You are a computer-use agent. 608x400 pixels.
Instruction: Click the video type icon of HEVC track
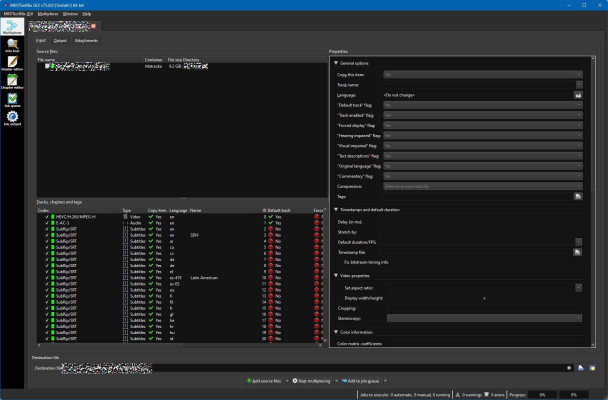[125, 217]
